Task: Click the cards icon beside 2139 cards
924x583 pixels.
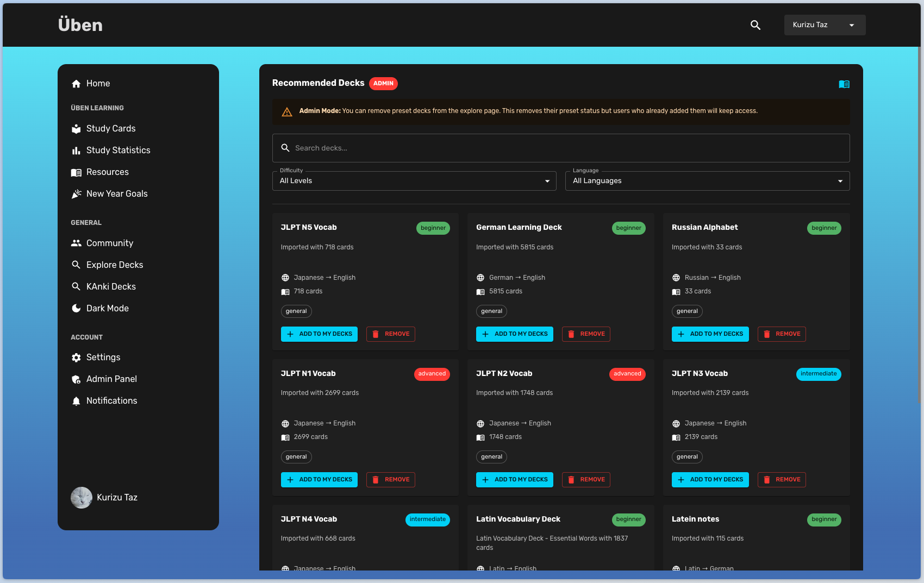Action: 676,437
